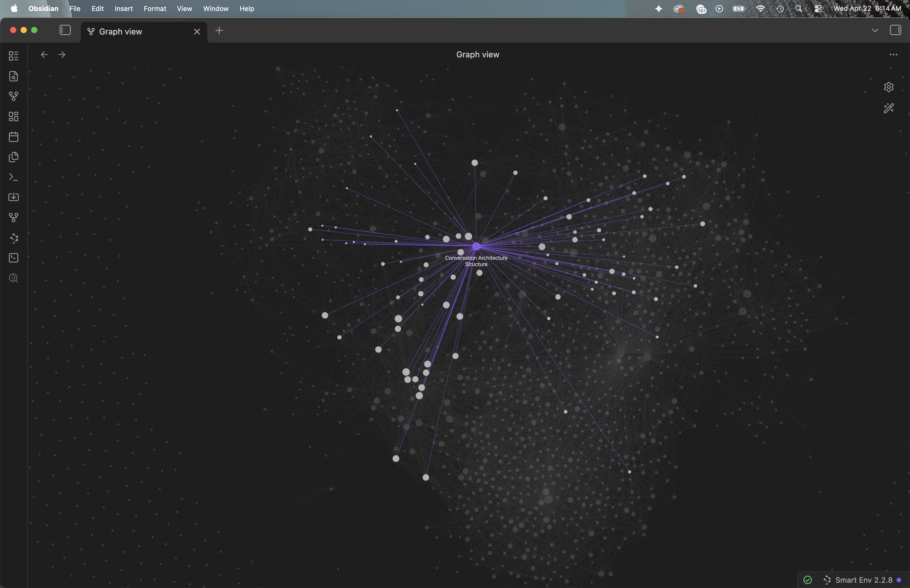Click Smart Env 2.2.8 status item
Image resolution: width=910 pixels, height=588 pixels.
863,580
